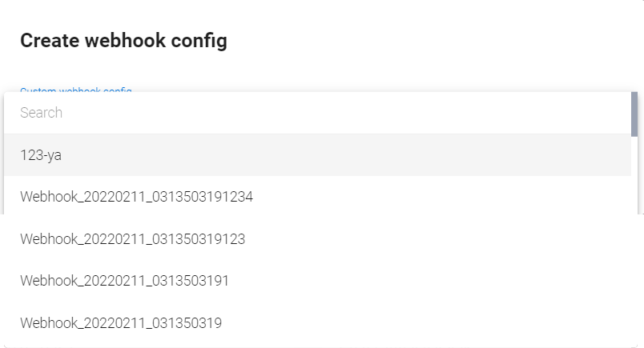Click the Search input field
The width and height of the screenshot is (644, 348).
click(x=316, y=113)
